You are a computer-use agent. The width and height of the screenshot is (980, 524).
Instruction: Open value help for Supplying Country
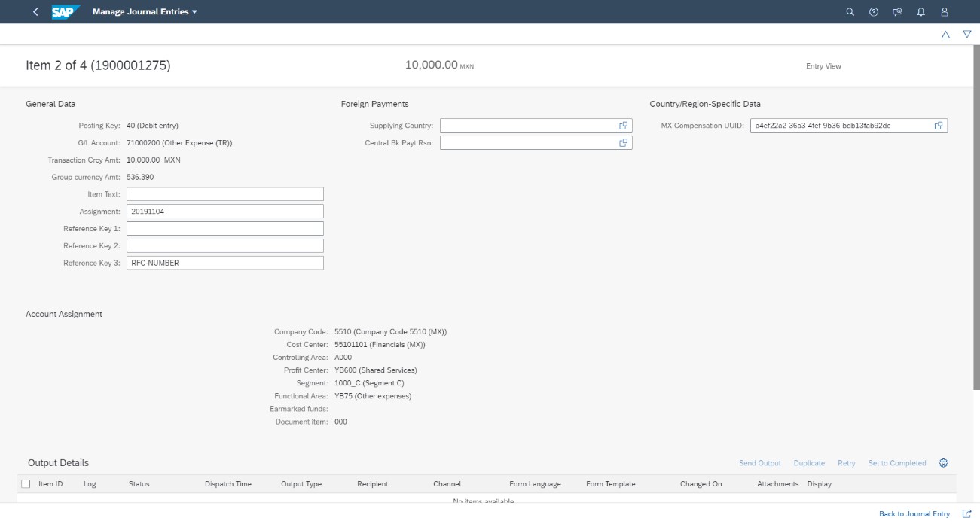624,126
